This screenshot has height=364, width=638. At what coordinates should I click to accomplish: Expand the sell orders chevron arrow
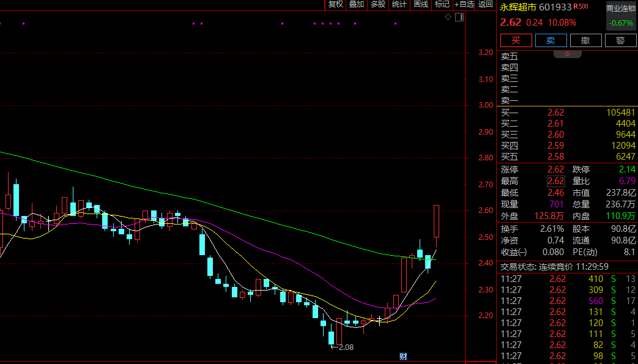point(567,54)
